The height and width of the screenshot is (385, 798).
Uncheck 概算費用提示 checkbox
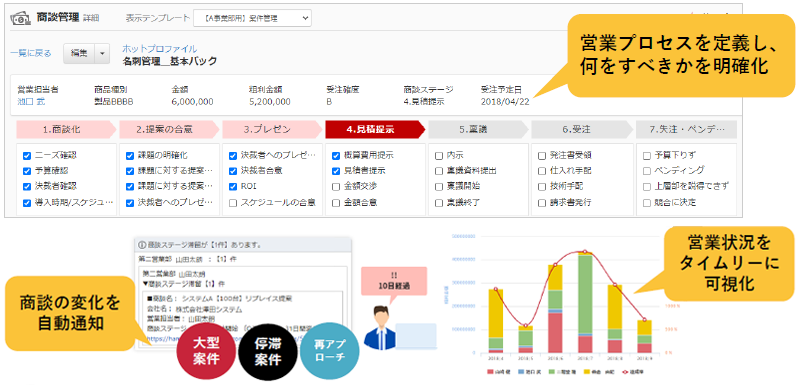(x=336, y=155)
